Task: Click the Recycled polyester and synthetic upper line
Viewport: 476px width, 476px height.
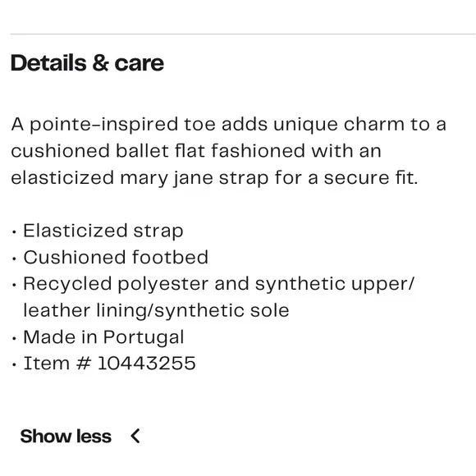Action: tap(218, 285)
